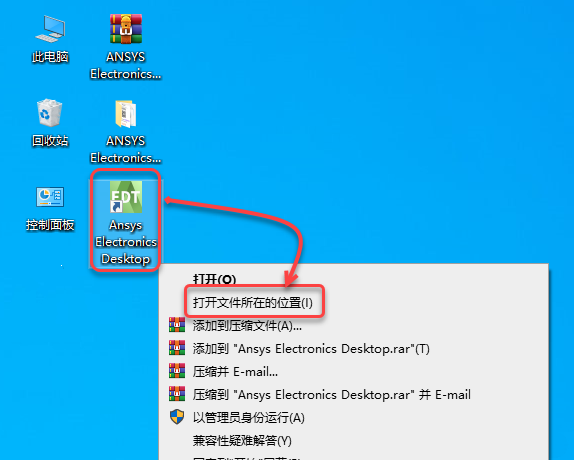This screenshot has width=574, height=460.
Task: Choose 添加到压缩文件(A)... menu entry
Action: tap(247, 325)
